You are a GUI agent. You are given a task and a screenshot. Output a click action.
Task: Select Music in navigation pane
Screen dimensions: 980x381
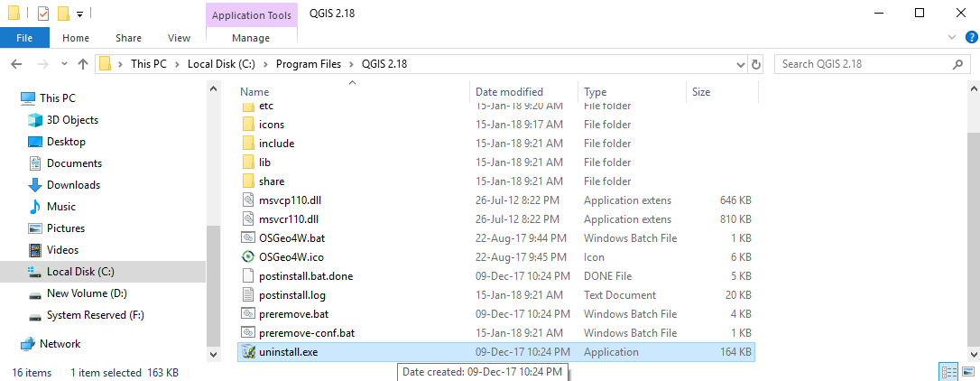click(x=61, y=207)
